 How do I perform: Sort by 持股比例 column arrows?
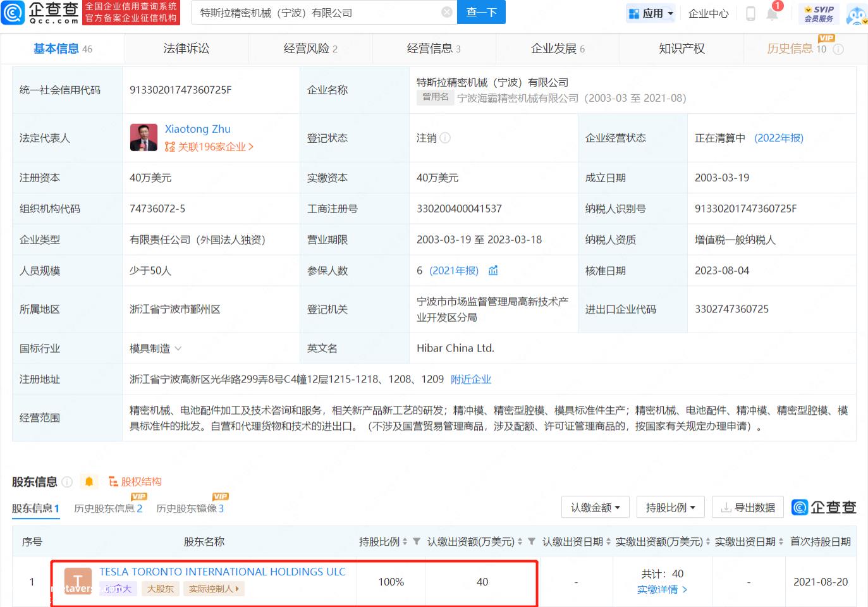click(405, 542)
